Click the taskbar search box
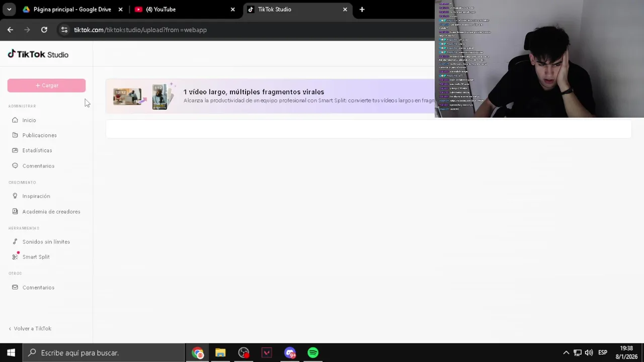 104,353
